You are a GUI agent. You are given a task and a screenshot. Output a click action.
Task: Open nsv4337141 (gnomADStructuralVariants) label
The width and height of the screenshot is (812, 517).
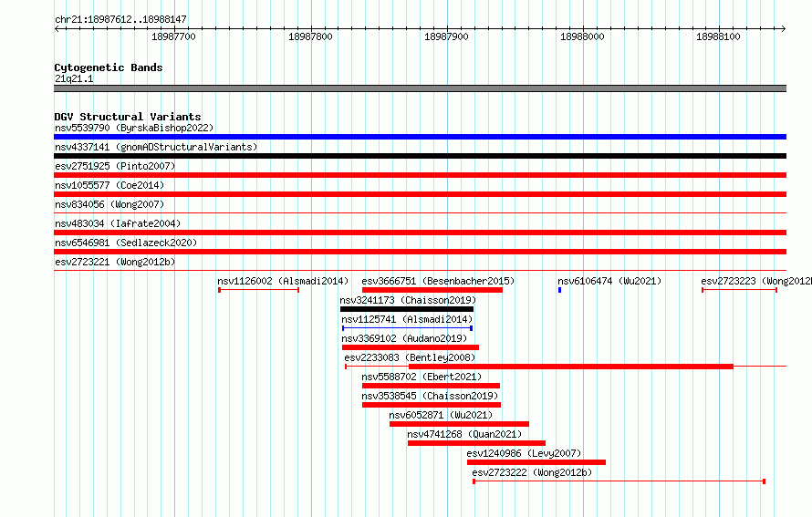click(x=156, y=147)
